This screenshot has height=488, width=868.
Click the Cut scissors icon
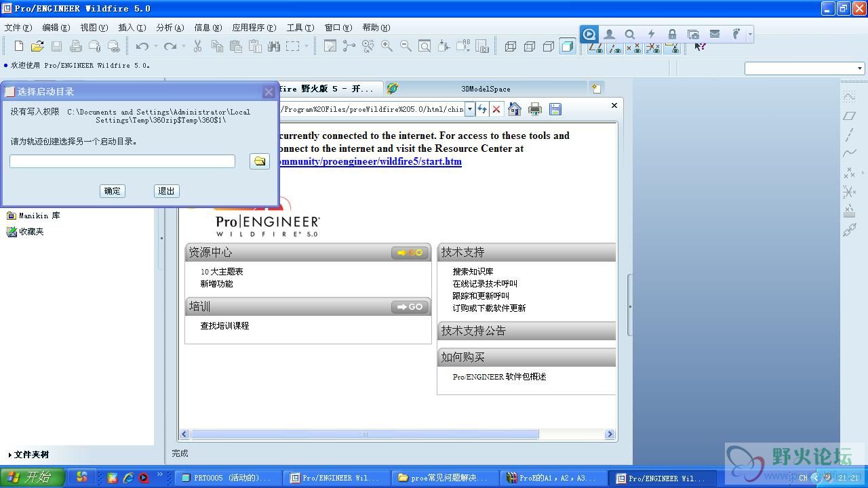click(197, 46)
